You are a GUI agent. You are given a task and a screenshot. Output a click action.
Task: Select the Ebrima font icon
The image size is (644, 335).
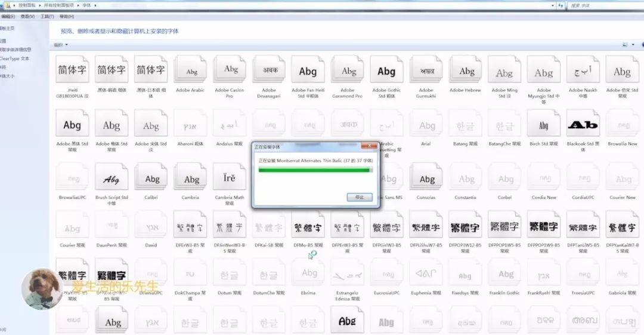308,272
